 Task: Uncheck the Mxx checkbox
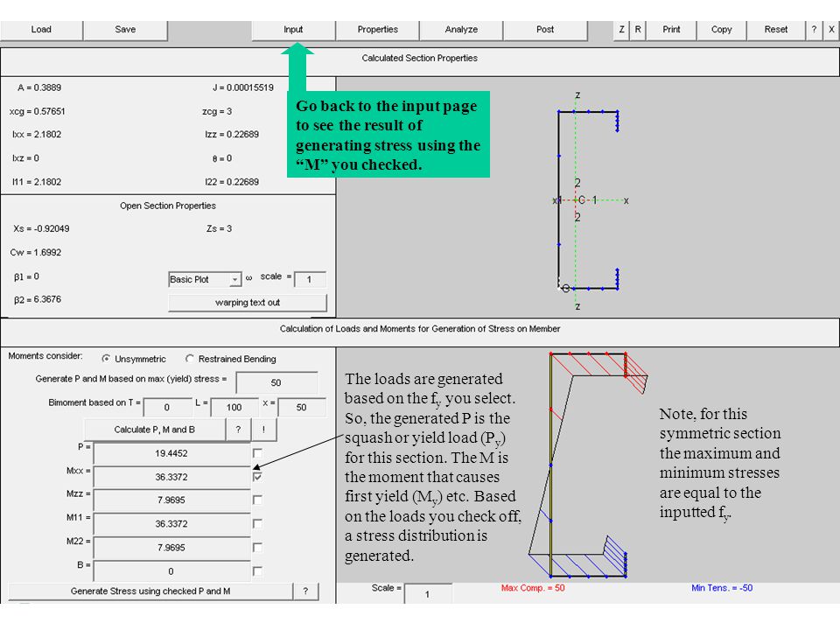click(x=257, y=476)
